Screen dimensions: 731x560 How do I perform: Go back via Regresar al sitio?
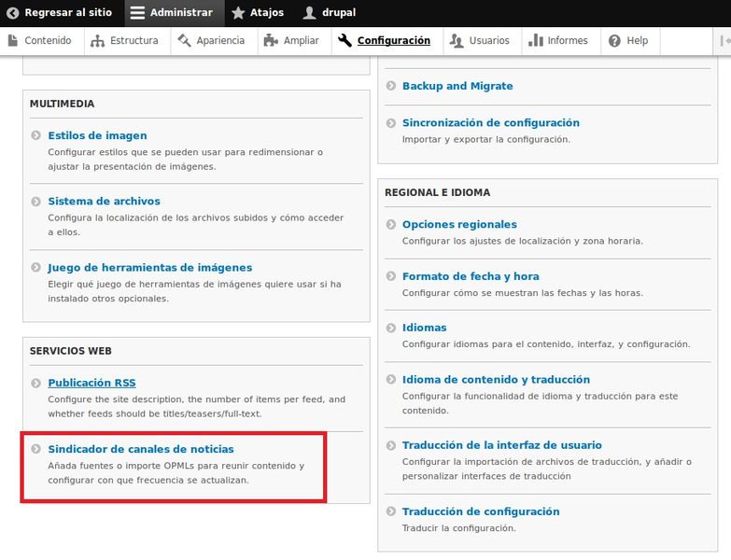click(x=62, y=13)
